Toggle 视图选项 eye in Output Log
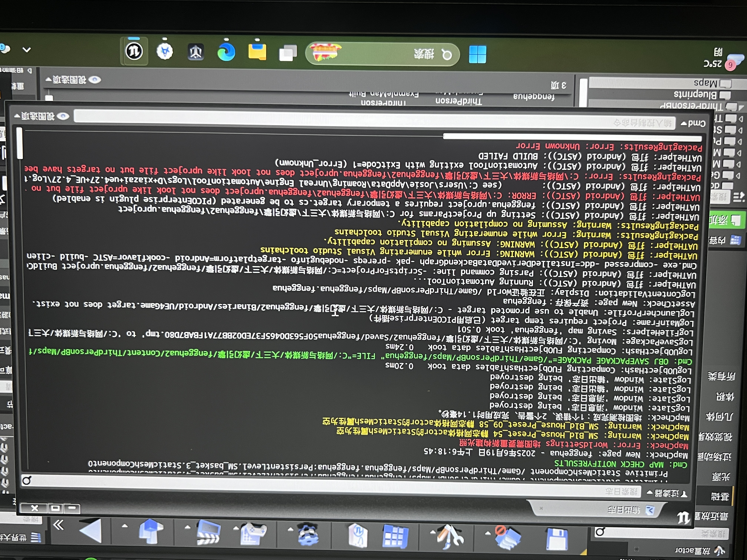This screenshot has width=747, height=560. pyautogui.click(x=63, y=116)
